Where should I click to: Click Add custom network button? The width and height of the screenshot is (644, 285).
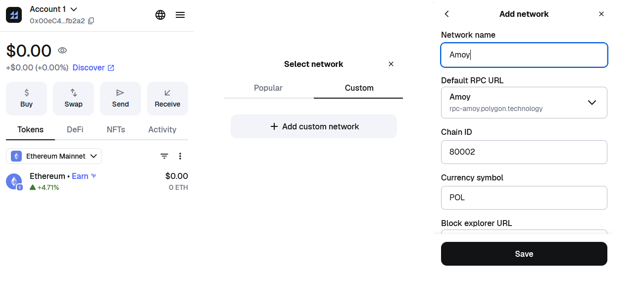(314, 126)
